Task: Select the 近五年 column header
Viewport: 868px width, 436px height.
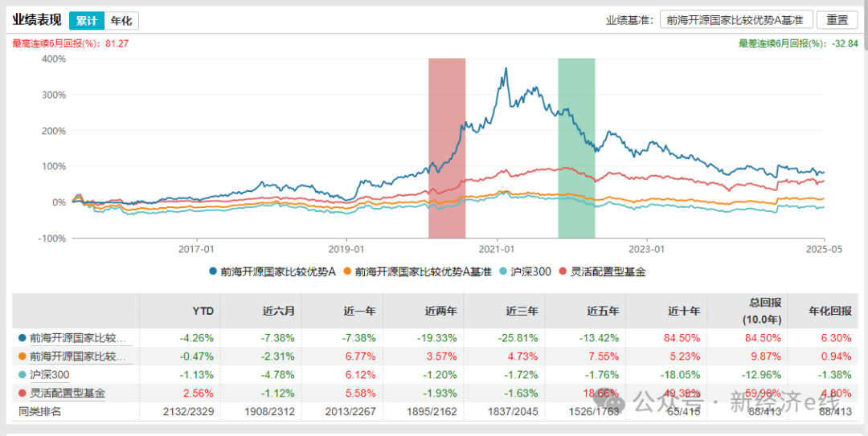Action: pos(606,311)
